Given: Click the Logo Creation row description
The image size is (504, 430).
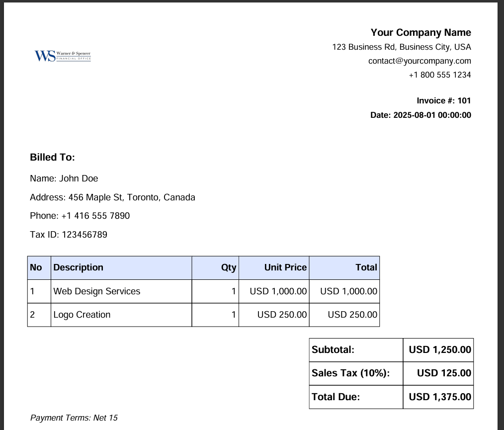Looking at the screenshot, I should [82, 315].
